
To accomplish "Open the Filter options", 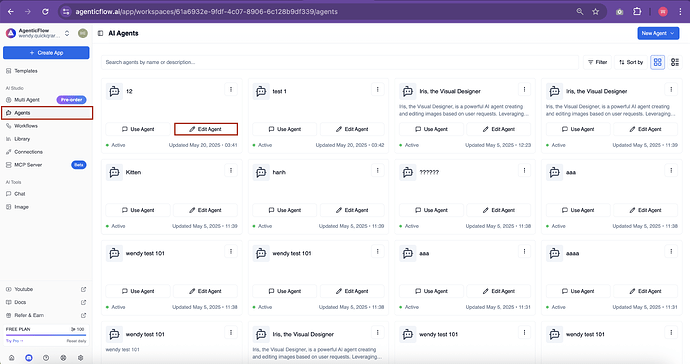I will click(598, 63).
